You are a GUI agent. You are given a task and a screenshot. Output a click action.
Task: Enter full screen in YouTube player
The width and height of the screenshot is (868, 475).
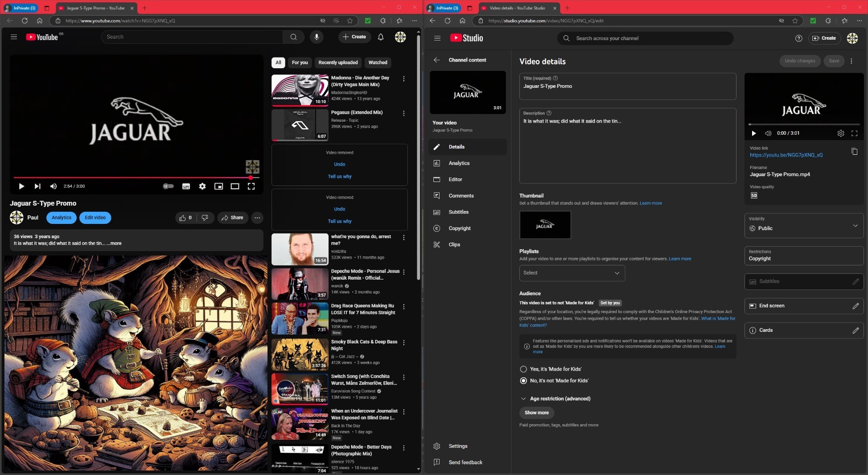(251, 186)
